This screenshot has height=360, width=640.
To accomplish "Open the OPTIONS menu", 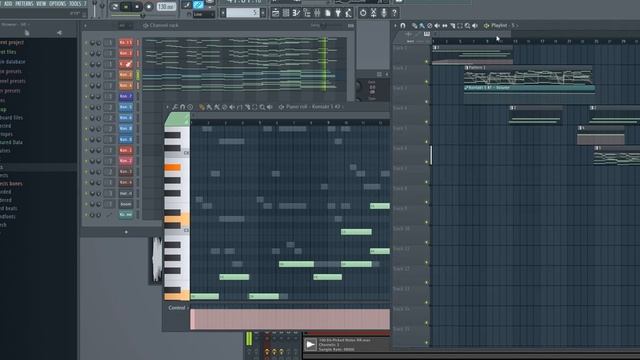I will pyautogui.click(x=58, y=4).
